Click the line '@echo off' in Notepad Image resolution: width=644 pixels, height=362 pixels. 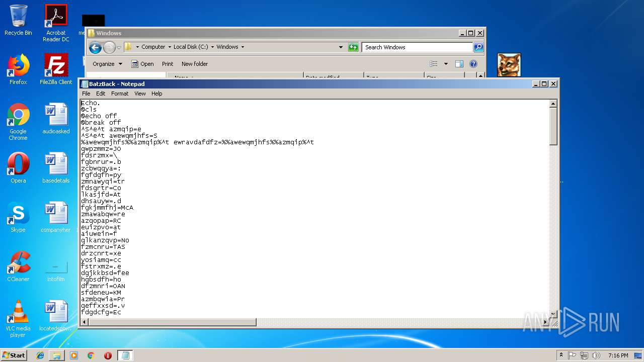coord(99,116)
